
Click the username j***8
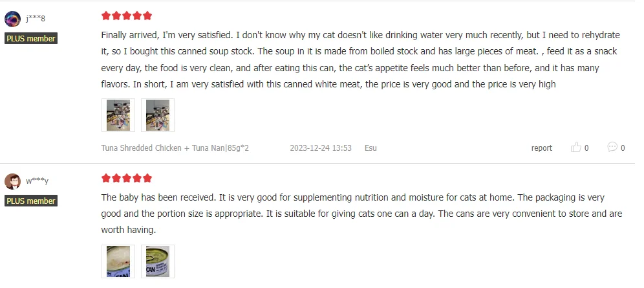point(36,19)
